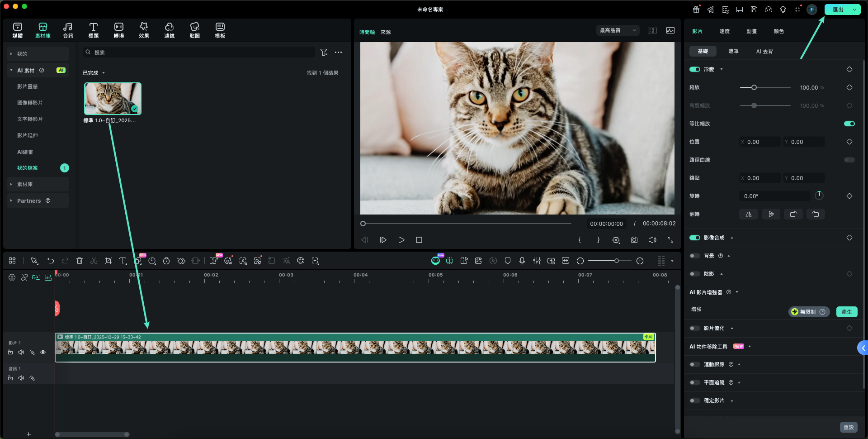Open the 效果 effects panel
The height and width of the screenshot is (439, 868).
[144, 30]
